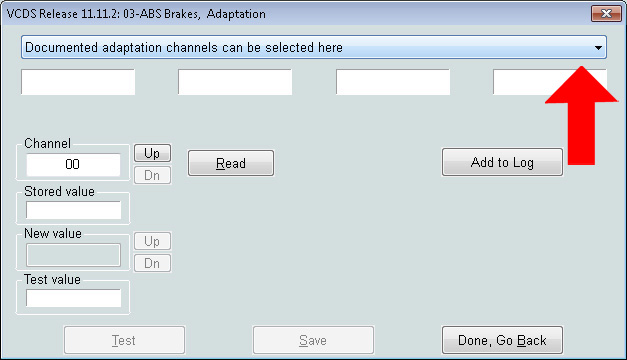Click the first blank data field
This screenshot has height=360, width=627.
[78, 82]
